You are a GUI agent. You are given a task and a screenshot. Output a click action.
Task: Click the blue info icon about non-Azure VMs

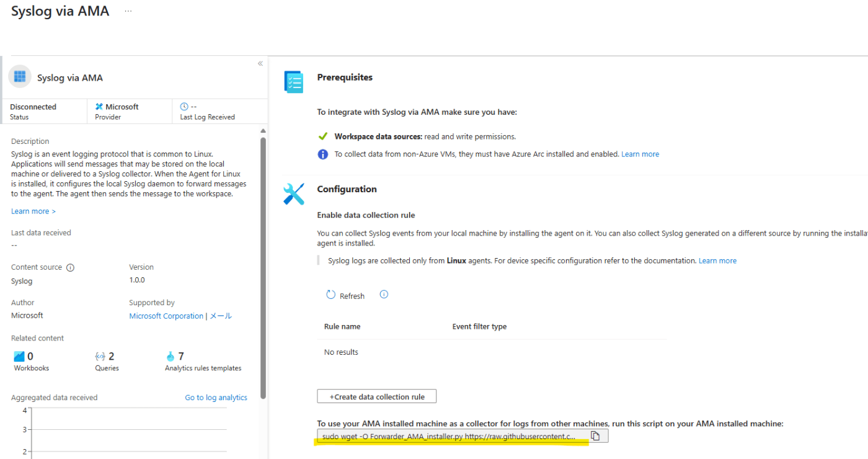pos(322,154)
